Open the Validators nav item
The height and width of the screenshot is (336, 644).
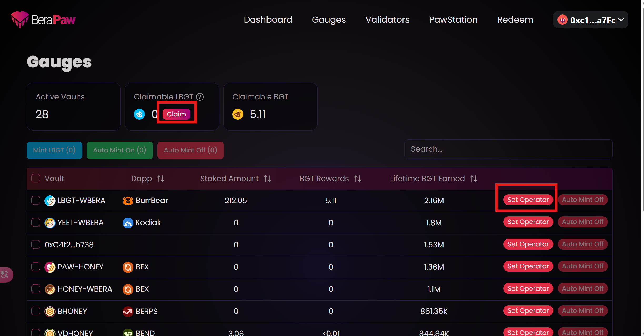point(387,20)
